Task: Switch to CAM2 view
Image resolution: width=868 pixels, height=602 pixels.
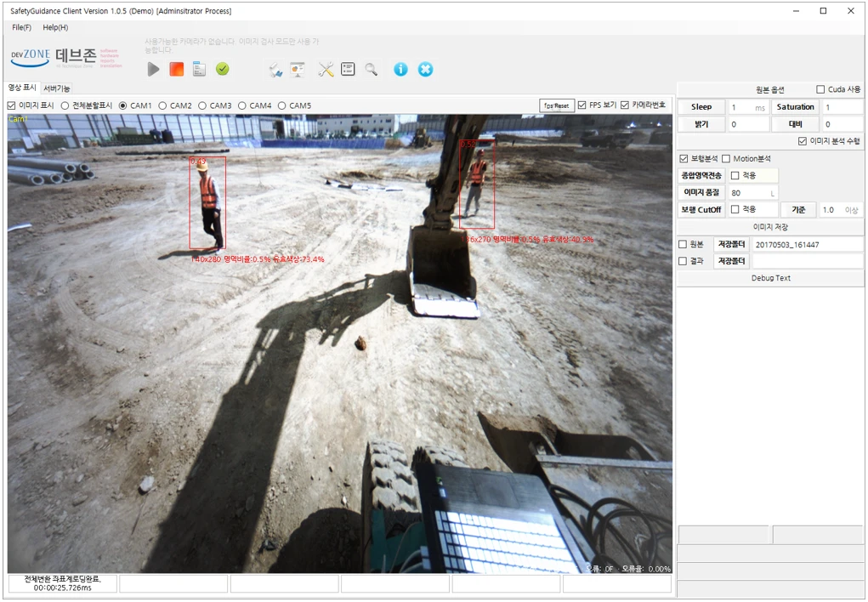Action: 162,105
